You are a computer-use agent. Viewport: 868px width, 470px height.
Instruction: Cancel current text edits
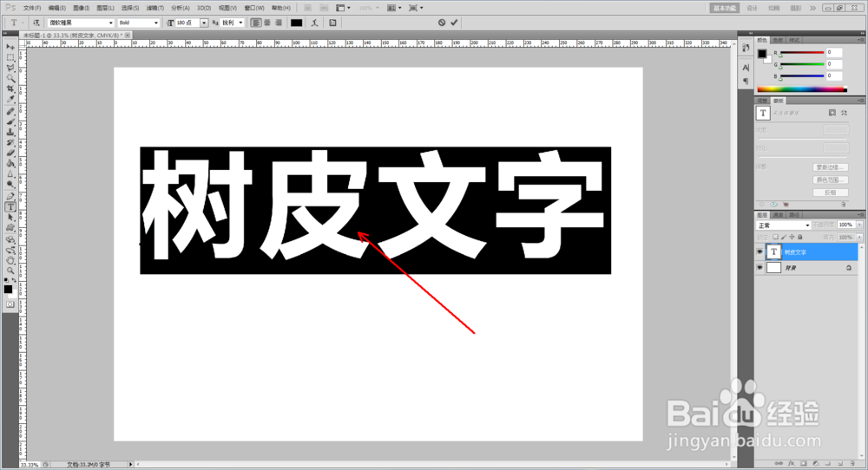pos(442,23)
